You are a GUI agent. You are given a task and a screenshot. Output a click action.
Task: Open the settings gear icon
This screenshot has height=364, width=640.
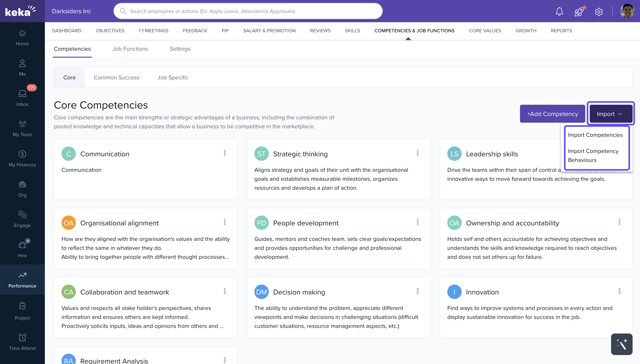(x=599, y=11)
